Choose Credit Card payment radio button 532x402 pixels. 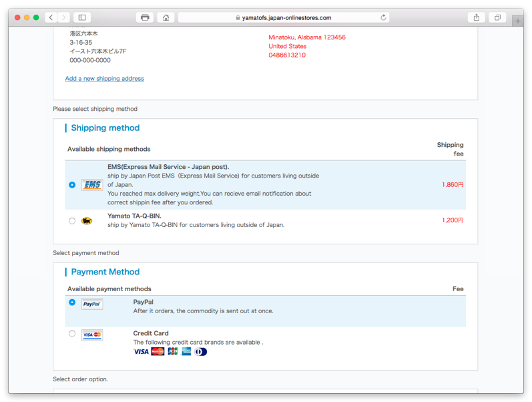click(72, 333)
